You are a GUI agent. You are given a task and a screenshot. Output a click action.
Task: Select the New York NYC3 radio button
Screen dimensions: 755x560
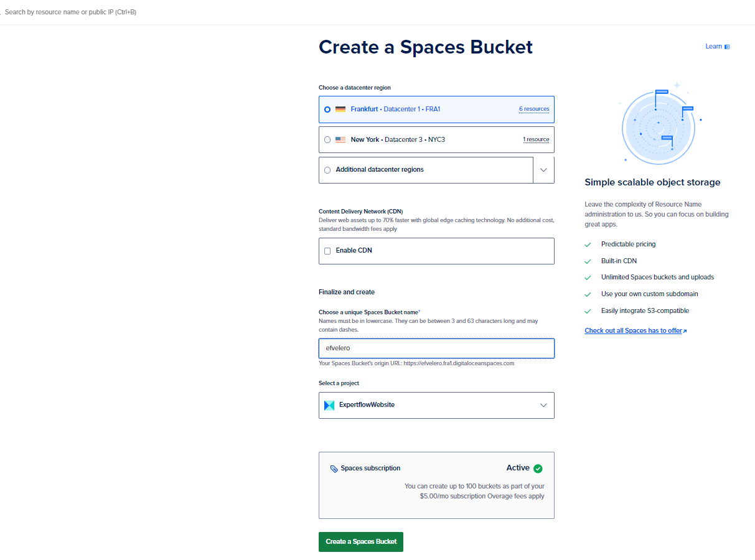tap(327, 140)
